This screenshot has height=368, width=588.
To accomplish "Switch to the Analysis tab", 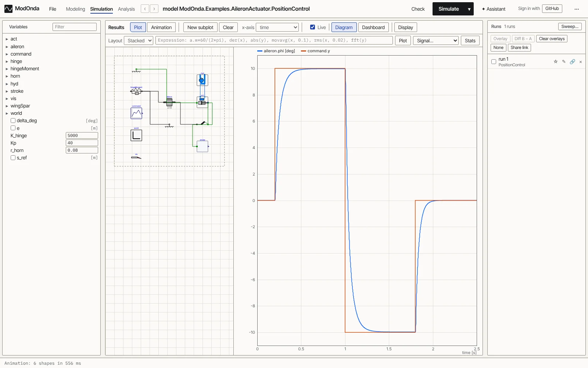I will (126, 9).
